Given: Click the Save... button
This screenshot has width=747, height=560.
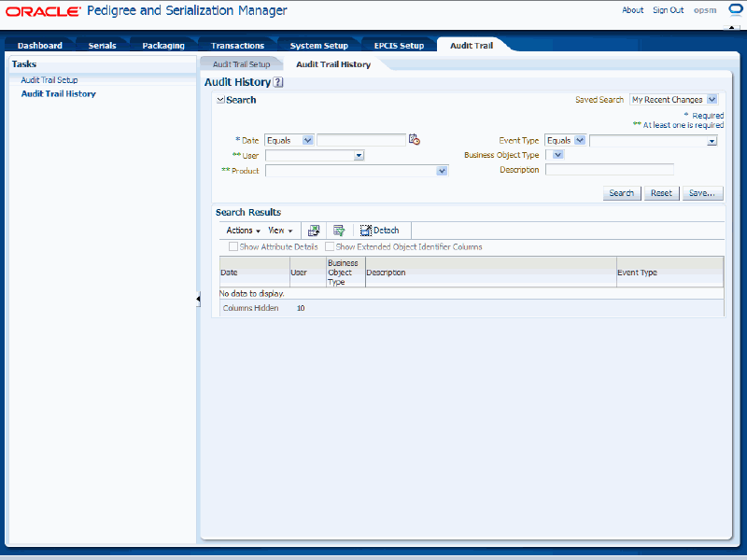Looking at the screenshot, I should [702, 193].
